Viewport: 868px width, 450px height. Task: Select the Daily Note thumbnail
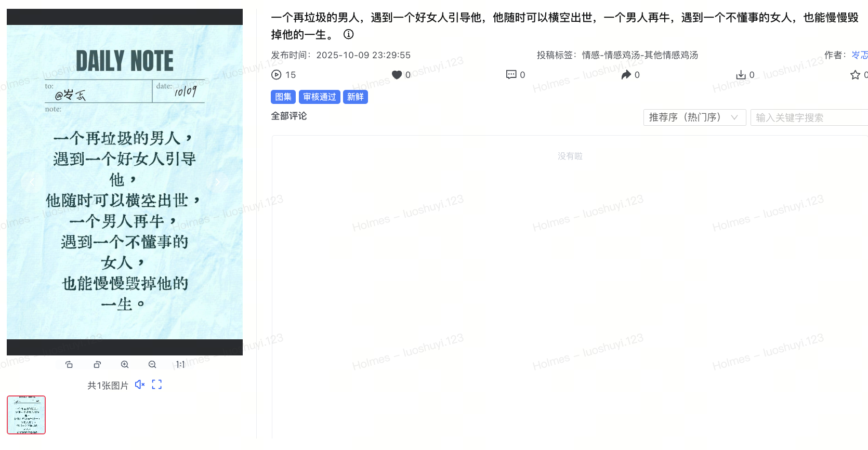point(27,415)
